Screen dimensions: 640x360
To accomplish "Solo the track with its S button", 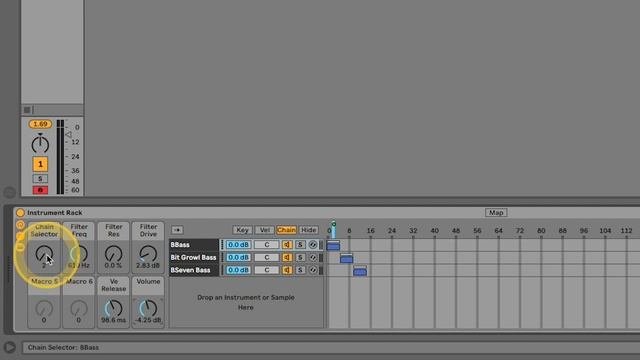I will coord(40,178).
